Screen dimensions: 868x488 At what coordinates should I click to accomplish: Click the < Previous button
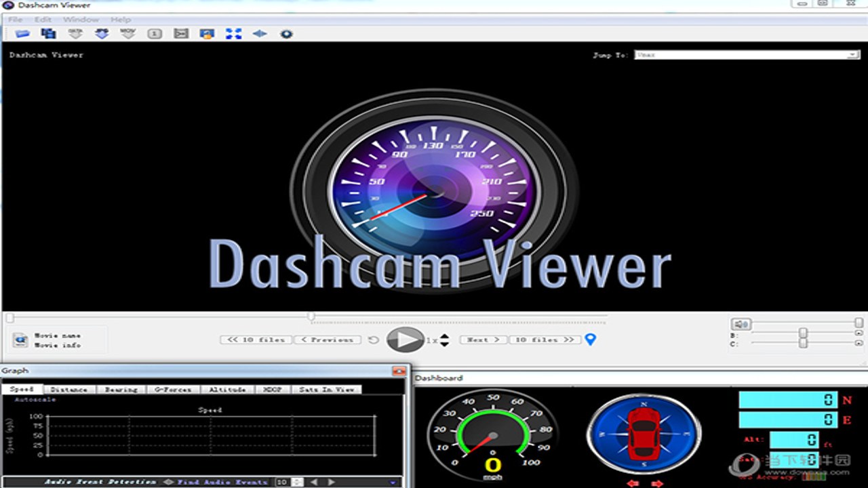point(328,340)
